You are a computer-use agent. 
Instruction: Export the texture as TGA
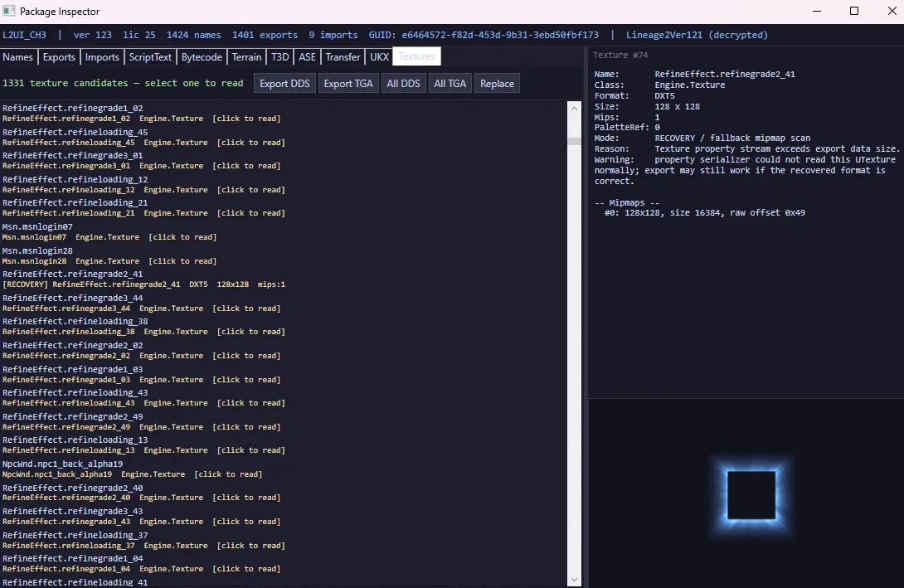[348, 84]
